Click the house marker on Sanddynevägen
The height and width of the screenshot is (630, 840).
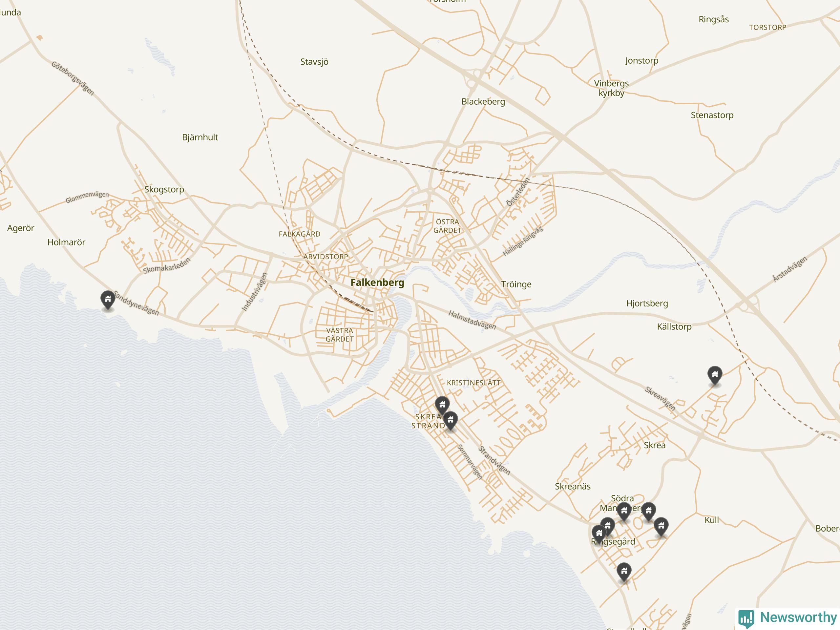point(108,300)
